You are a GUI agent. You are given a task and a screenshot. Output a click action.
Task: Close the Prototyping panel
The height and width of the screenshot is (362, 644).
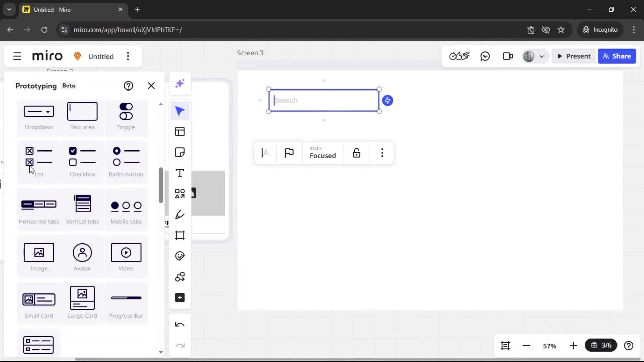pos(151,86)
